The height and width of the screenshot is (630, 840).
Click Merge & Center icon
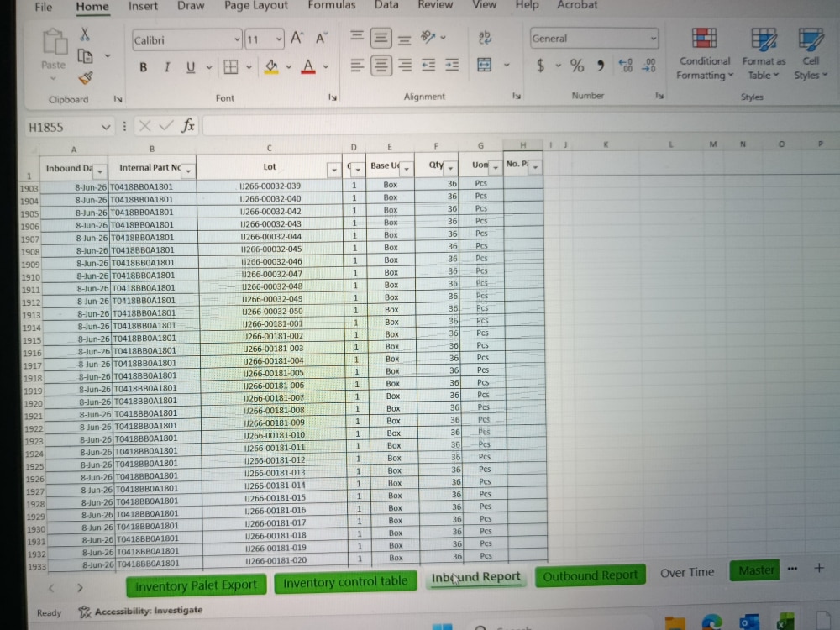click(x=485, y=65)
